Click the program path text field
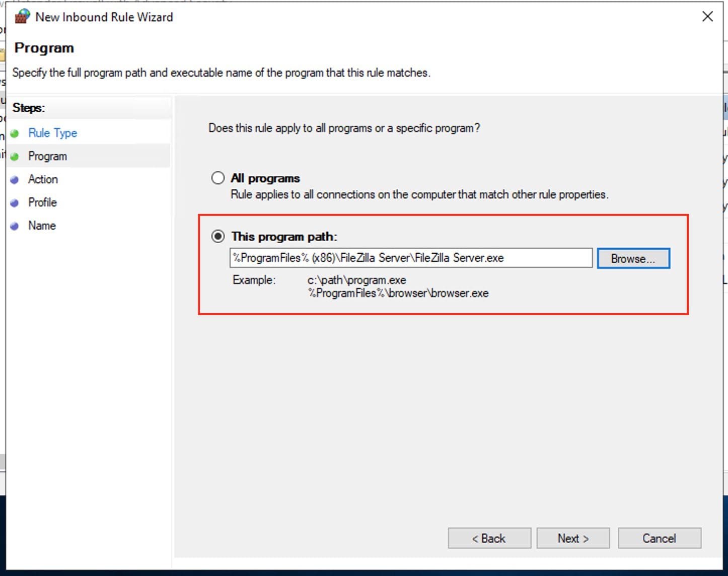Image resolution: width=728 pixels, height=576 pixels. [410, 258]
